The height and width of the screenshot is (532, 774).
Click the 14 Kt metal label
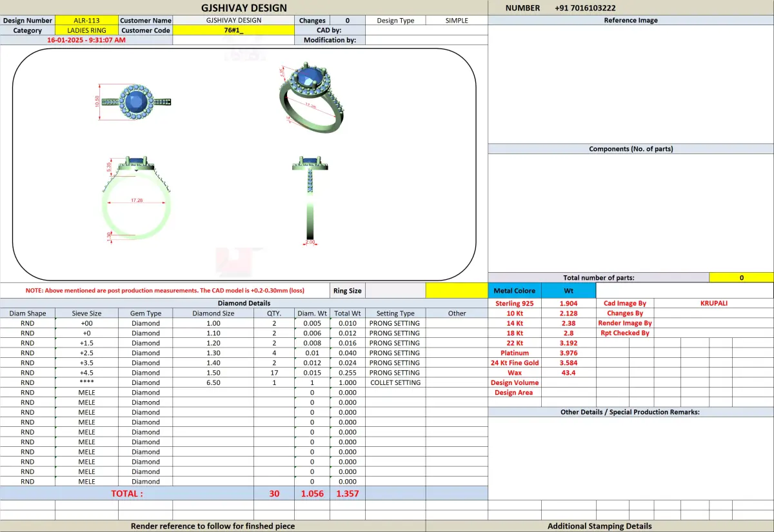click(x=515, y=323)
